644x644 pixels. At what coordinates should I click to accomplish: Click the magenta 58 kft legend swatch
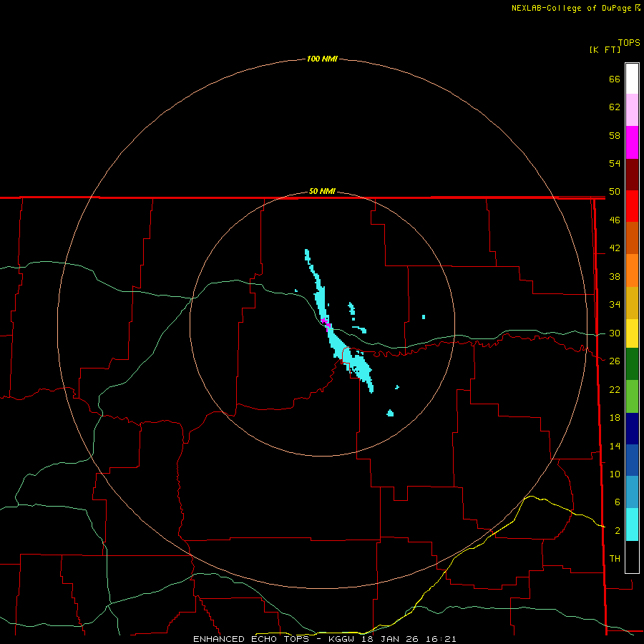point(632,142)
